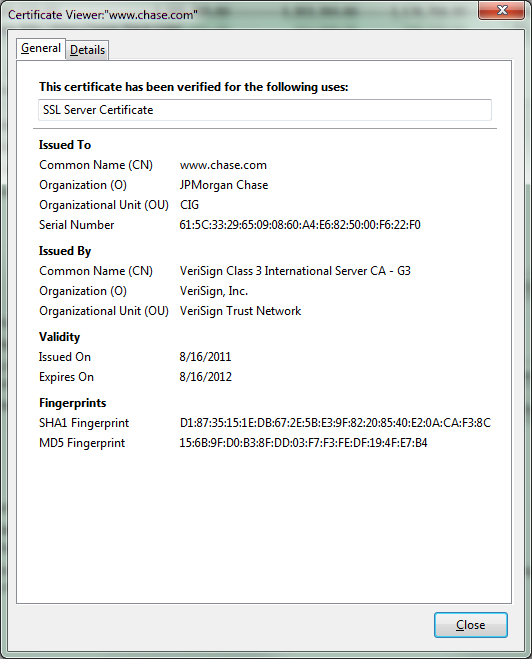This screenshot has height=659, width=532.
Task: Click the Issued On date 8/16/2011
Action: coord(205,357)
